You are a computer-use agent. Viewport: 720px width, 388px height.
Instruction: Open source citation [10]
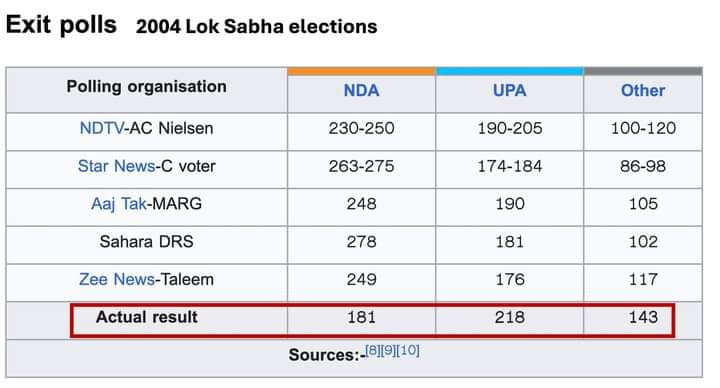pos(408,350)
